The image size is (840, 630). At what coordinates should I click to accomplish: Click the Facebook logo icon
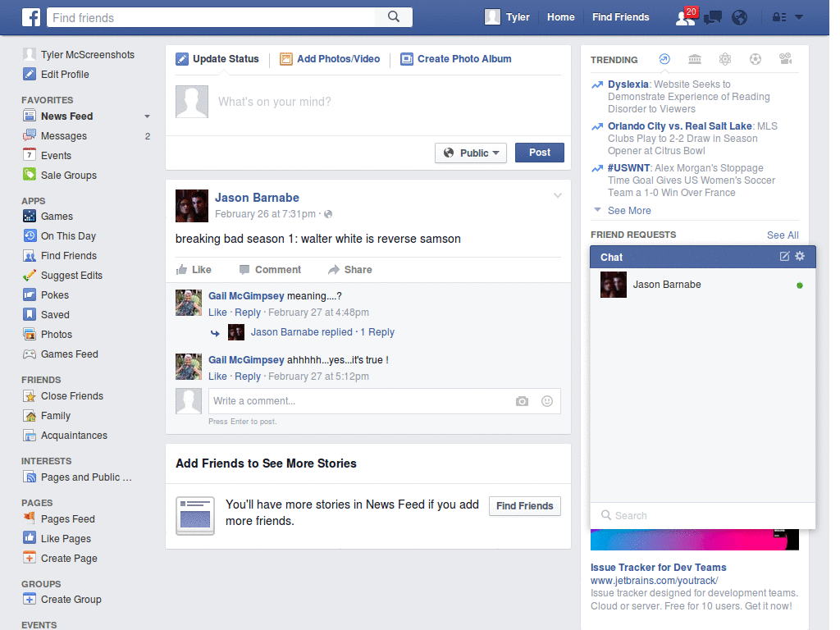point(31,17)
